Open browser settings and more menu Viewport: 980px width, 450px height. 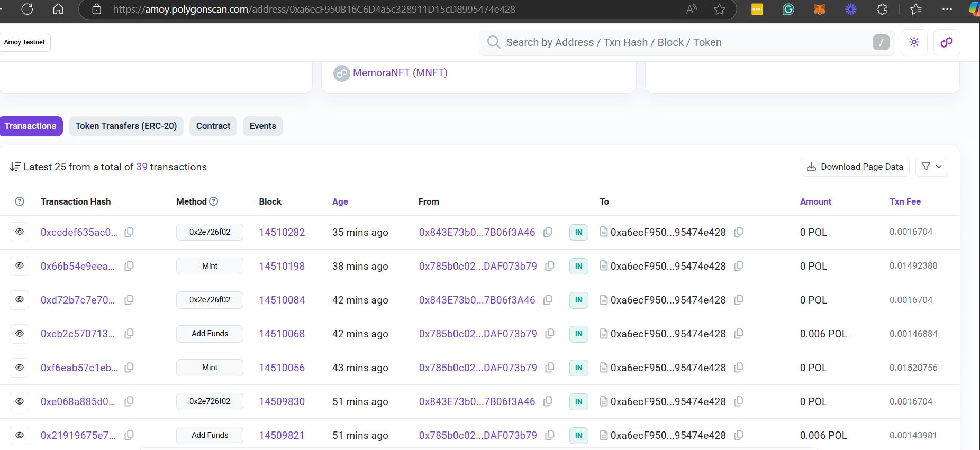click(x=947, y=9)
